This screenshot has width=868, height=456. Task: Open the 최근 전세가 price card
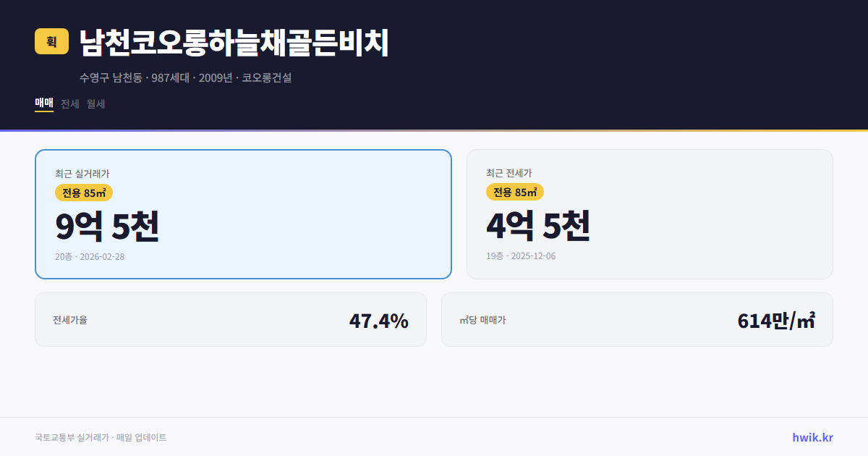click(x=650, y=214)
